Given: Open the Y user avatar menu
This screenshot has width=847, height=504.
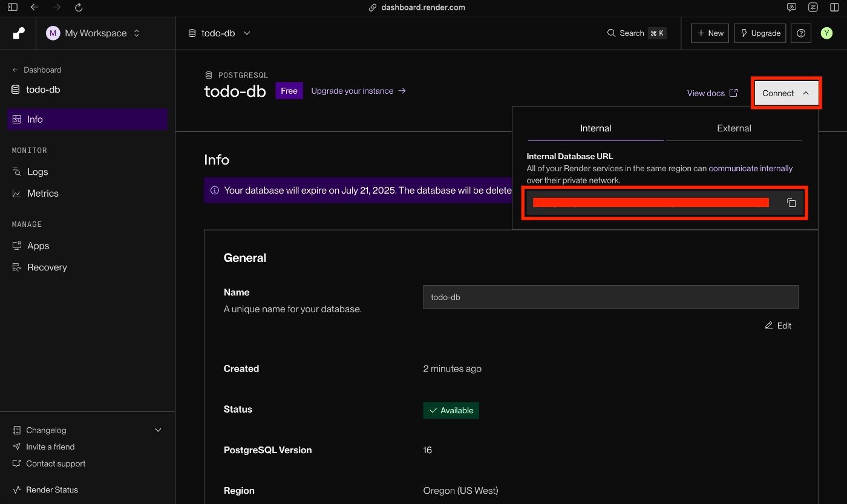Looking at the screenshot, I should [826, 33].
